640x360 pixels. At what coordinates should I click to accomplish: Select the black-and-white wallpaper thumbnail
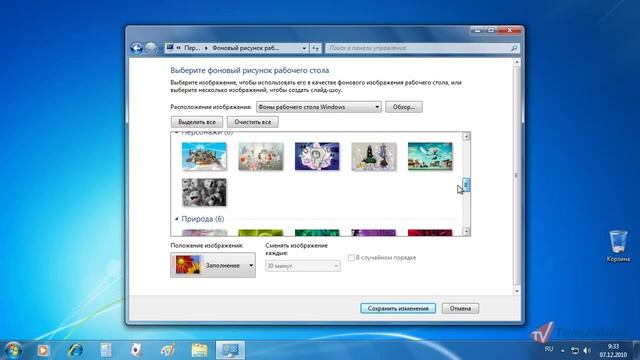[x=204, y=192]
